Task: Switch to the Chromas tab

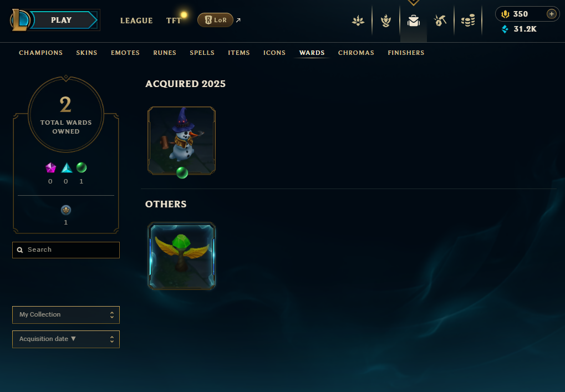Action: click(356, 53)
